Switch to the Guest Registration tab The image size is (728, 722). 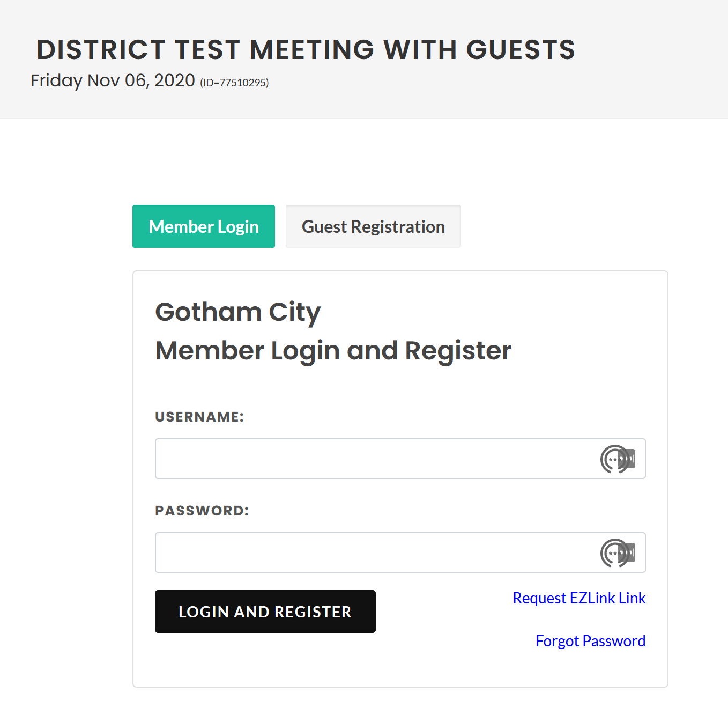[x=373, y=226]
